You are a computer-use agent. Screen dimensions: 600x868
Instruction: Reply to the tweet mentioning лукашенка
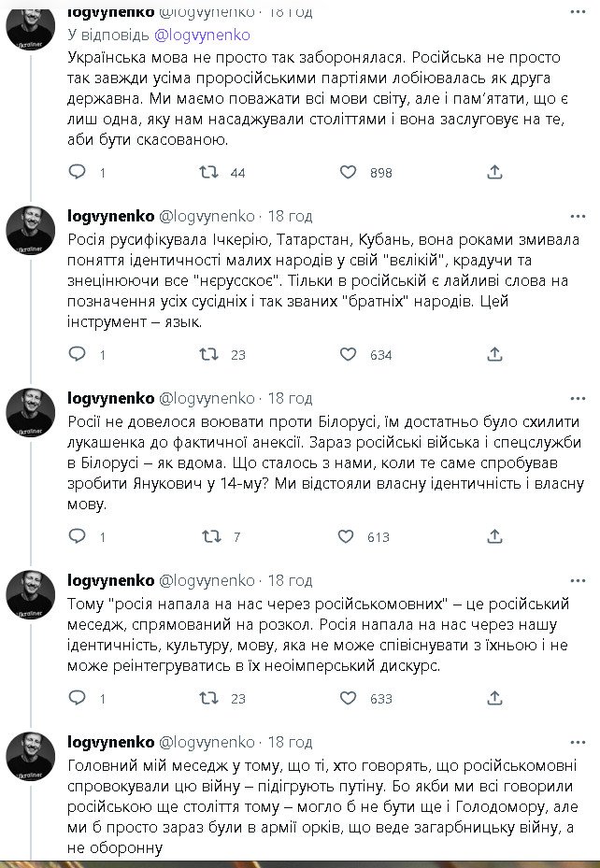(x=79, y=536)
